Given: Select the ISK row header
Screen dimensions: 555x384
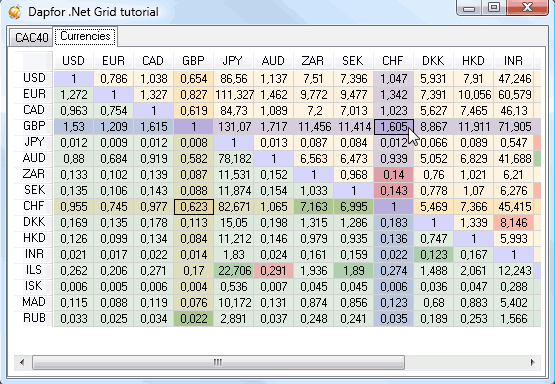Looking at the screenshot, I should pyautogui.click(x=34, y=286).
